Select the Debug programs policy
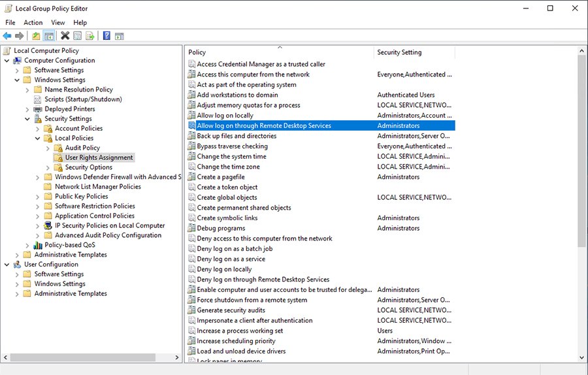 (221, 229)
